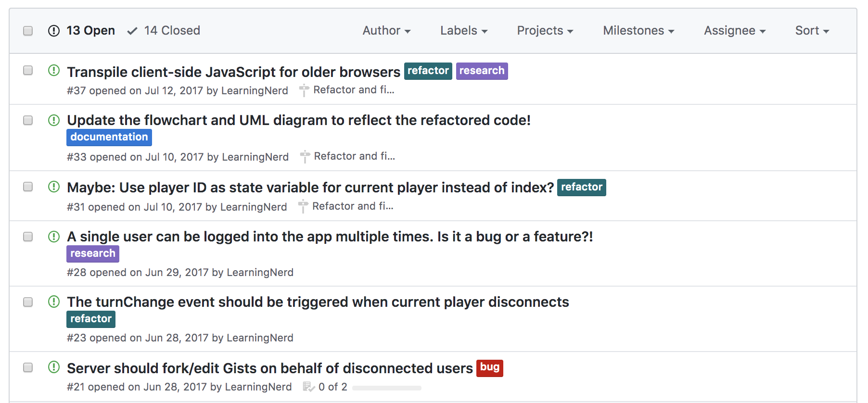Click the open issue icon next to 13 Open
The width and height of the screenshot is (868, 403).
54,31
